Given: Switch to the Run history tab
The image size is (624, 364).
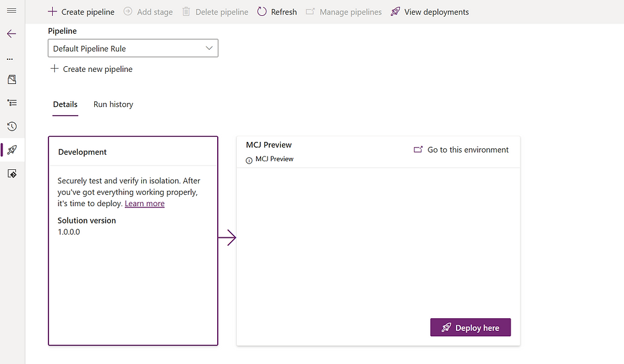Looking at the screenshot, I should coord(113,104).
